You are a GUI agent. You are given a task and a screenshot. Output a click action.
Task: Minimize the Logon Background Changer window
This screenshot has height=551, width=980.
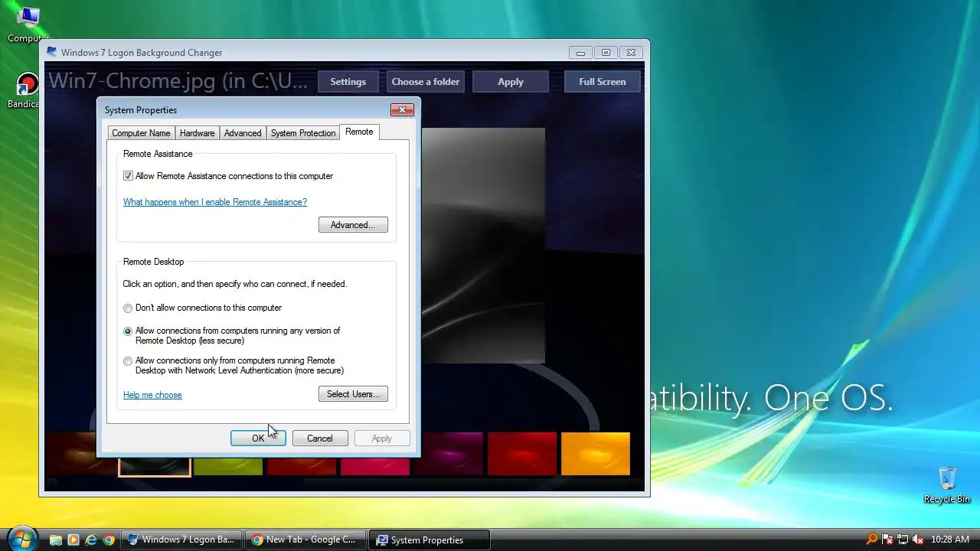tap(580, 53)
